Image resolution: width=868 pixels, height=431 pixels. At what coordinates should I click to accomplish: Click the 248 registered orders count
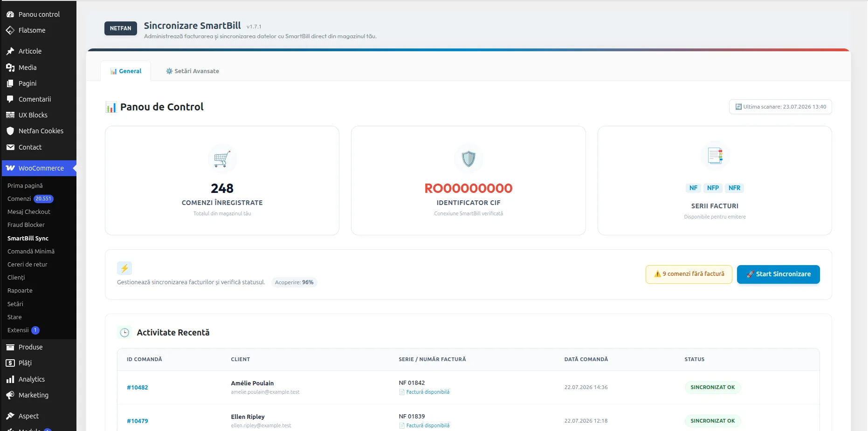pos(222,188)
